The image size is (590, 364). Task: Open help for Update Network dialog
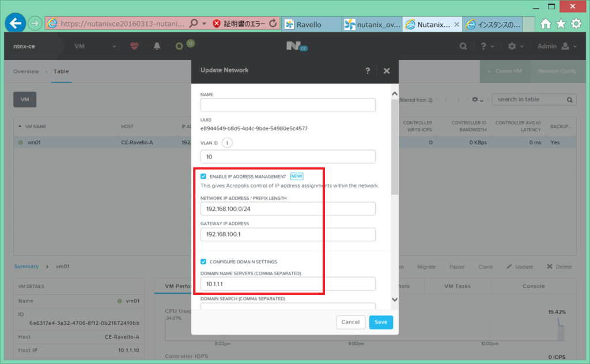click(x=368, y=71)
